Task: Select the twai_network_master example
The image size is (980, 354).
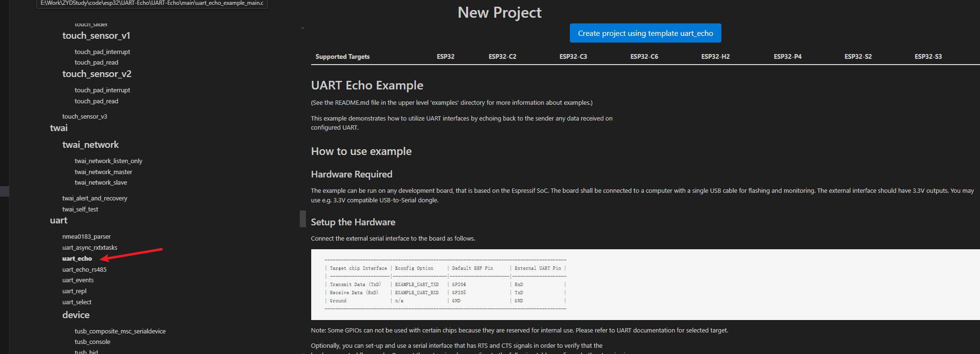Action: click(103, 172)
